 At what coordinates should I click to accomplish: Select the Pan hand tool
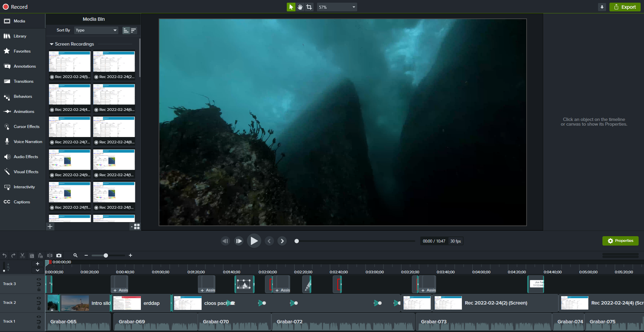(300, 7)
